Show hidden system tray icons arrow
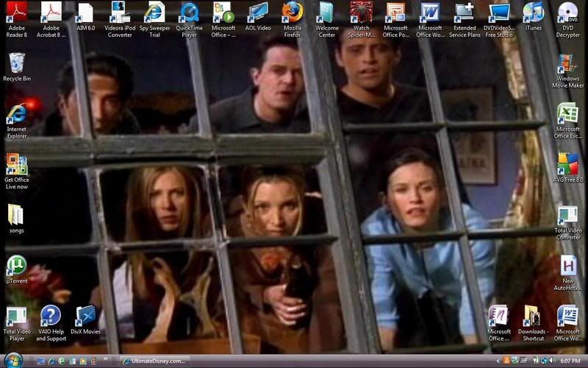 point(498,361)
